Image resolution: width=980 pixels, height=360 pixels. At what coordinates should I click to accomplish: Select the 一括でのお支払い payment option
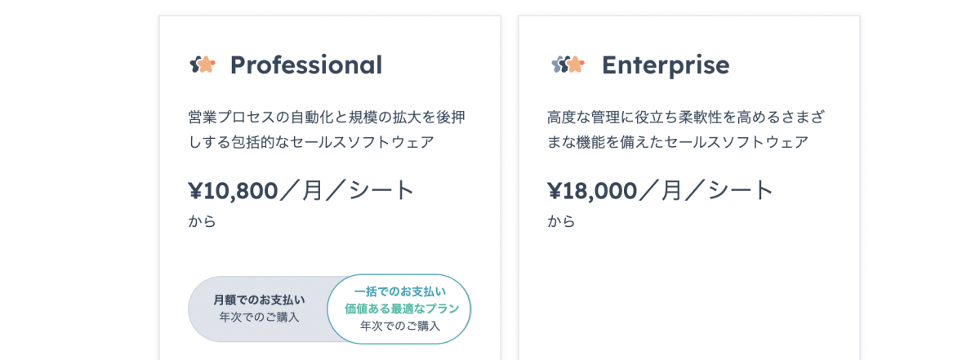coord(399,309)
